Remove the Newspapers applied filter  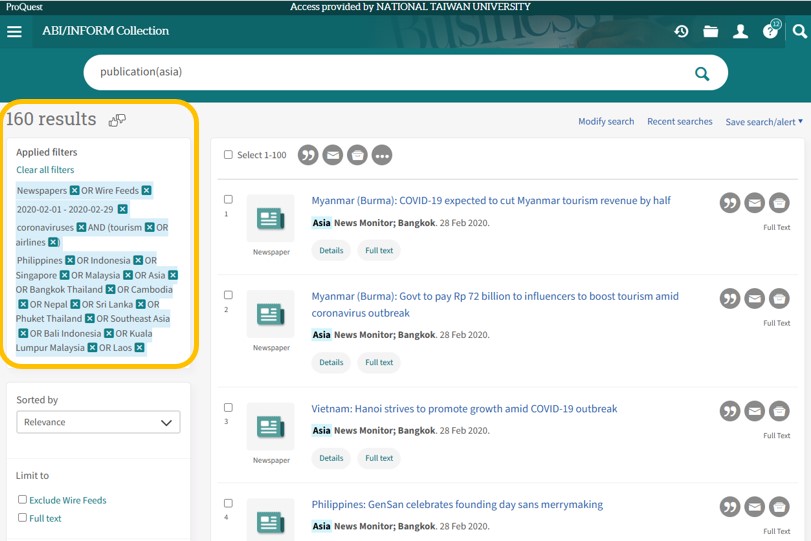[x=74, y=190]
